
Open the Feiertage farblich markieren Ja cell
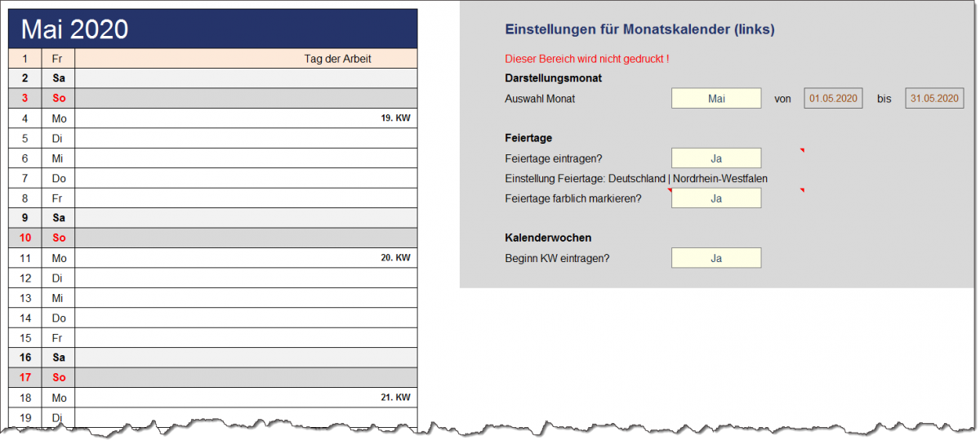point(715,198)
